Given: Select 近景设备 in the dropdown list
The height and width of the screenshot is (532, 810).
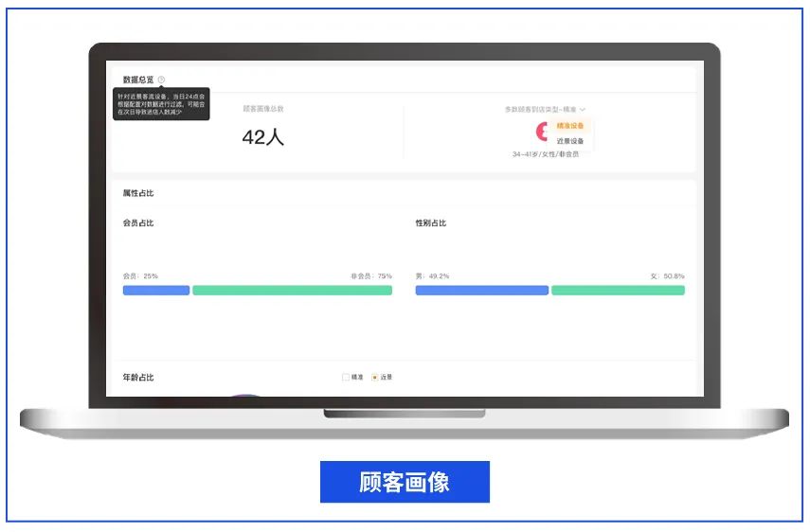Looking at the screenshot, I should pos(569,141).
